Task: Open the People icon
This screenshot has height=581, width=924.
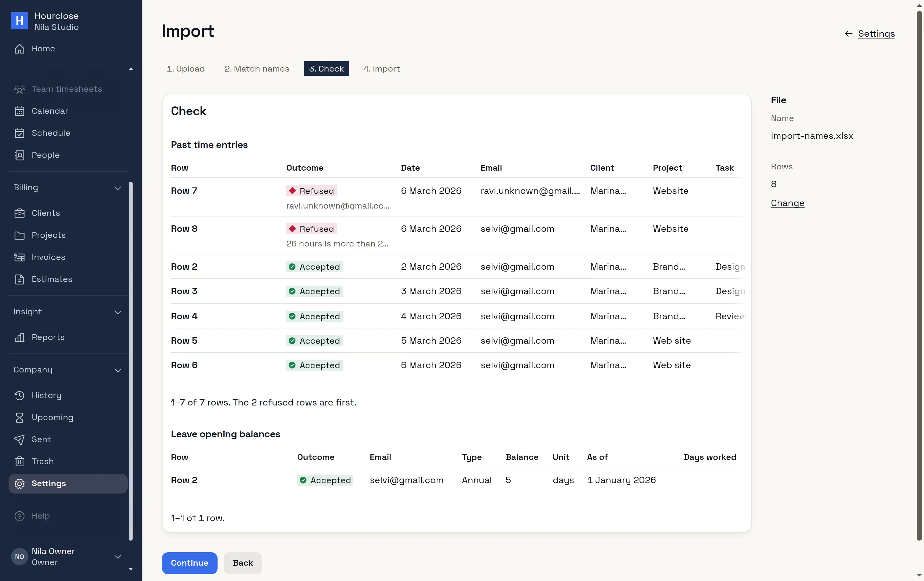Action: 19,155
